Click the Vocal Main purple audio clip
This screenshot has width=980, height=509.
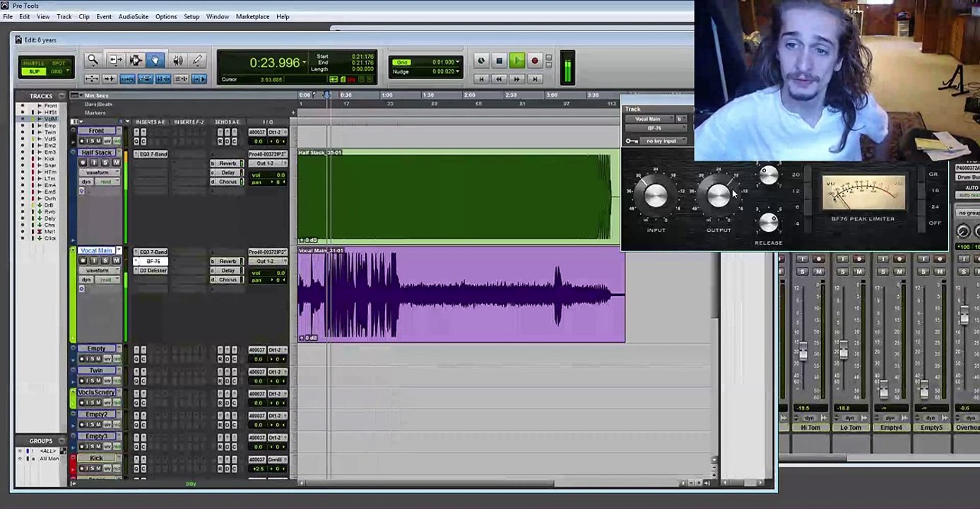[461, 294]
